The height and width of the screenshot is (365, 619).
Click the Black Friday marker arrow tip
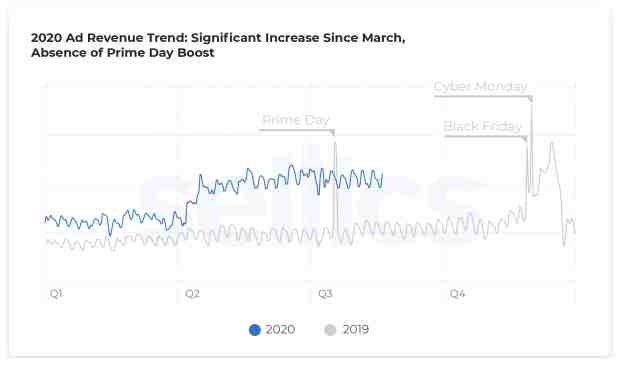click(x=525, y=139)
